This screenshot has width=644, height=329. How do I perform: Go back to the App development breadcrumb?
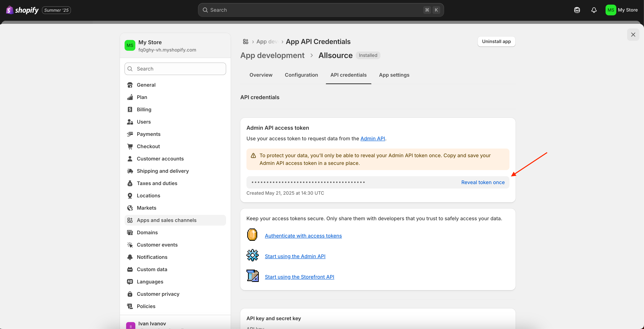[x=272, y=55]
